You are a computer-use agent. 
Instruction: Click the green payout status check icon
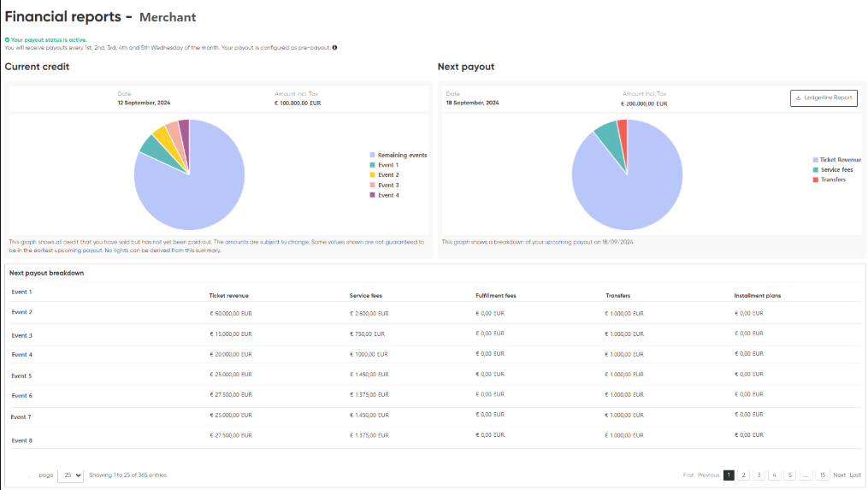7,39
